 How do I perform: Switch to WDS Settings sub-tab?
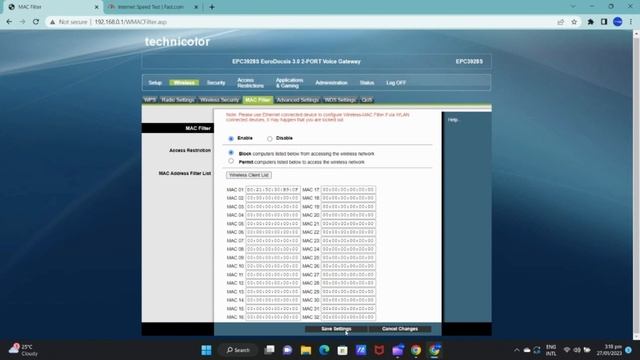click(x=340, y=100)
